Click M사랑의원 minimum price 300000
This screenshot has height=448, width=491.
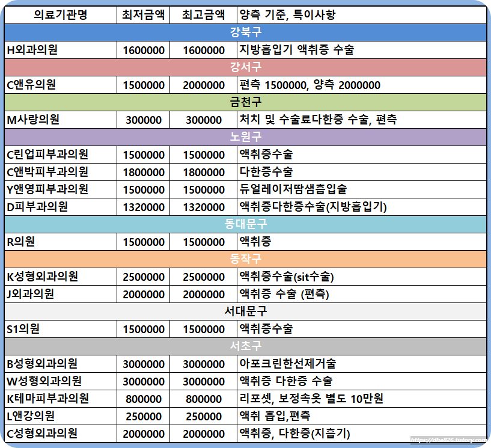144,120
